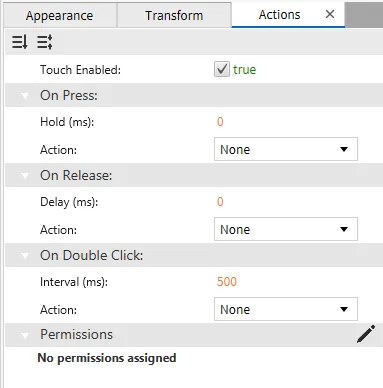Viewport: 383px width, 388px height.
Task: Open the On Release Action dropdown
Action: point(286,229)
